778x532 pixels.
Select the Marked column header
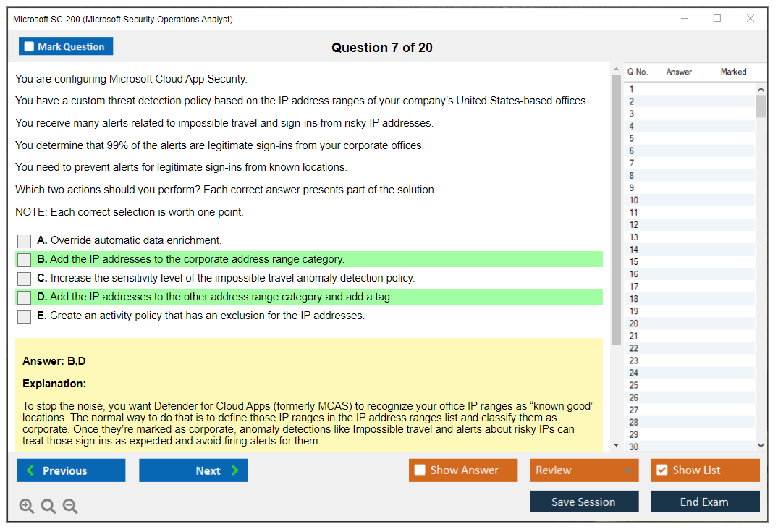733,72
